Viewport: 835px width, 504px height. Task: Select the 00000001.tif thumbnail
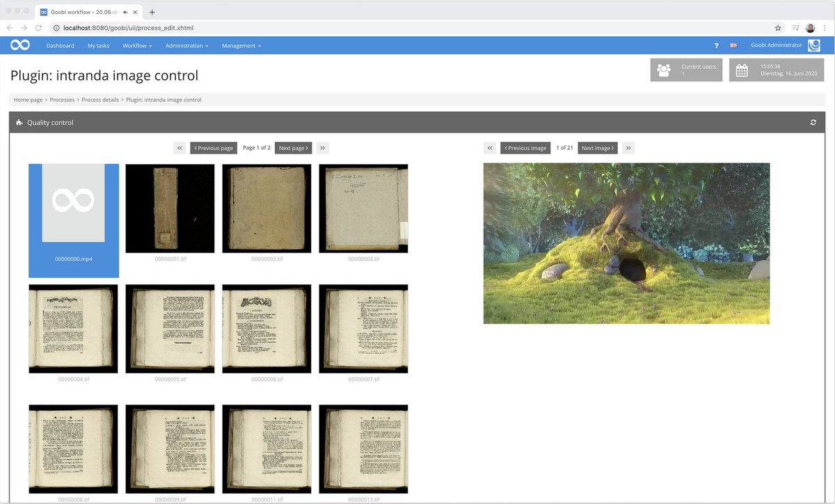point(170,207)
